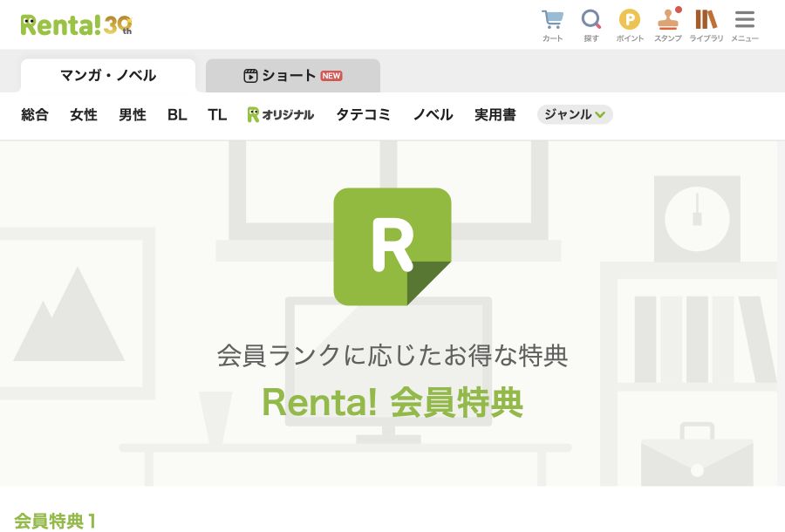Select the 女性 category

click(84, 114)
